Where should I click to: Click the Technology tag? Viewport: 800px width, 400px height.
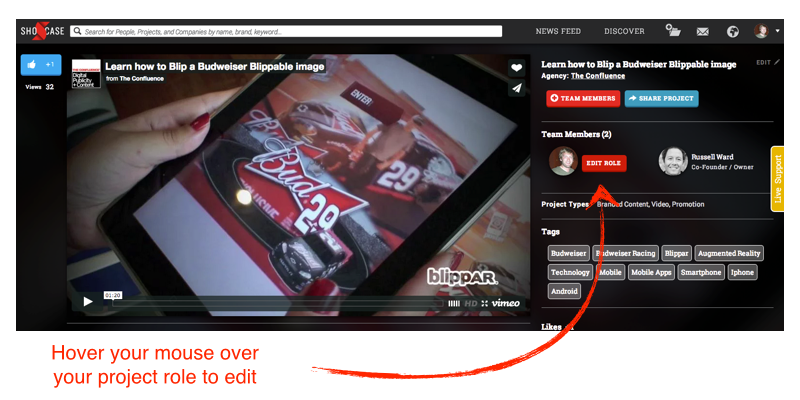(570, 272)
